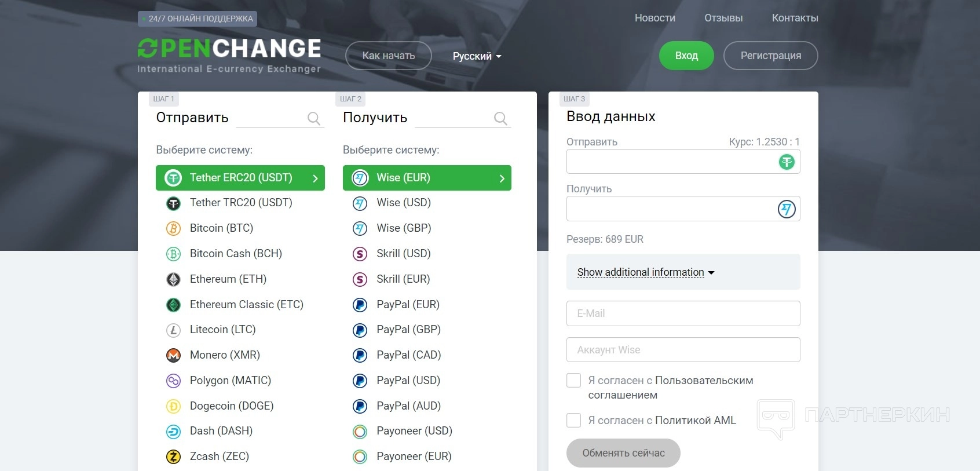Click the Как начать button
980x471 pixels.
(x=389, y=56)
